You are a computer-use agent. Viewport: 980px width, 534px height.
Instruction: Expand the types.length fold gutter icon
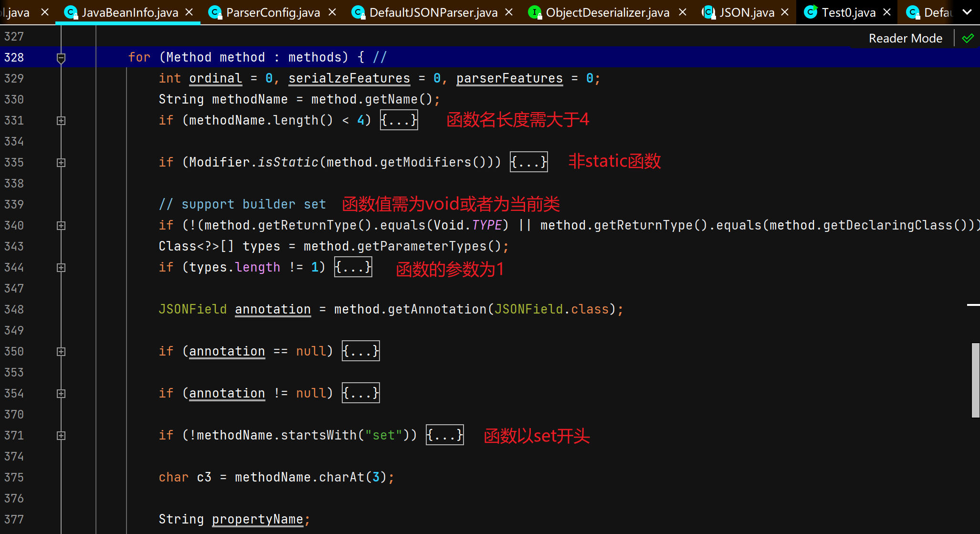[61, 268]
